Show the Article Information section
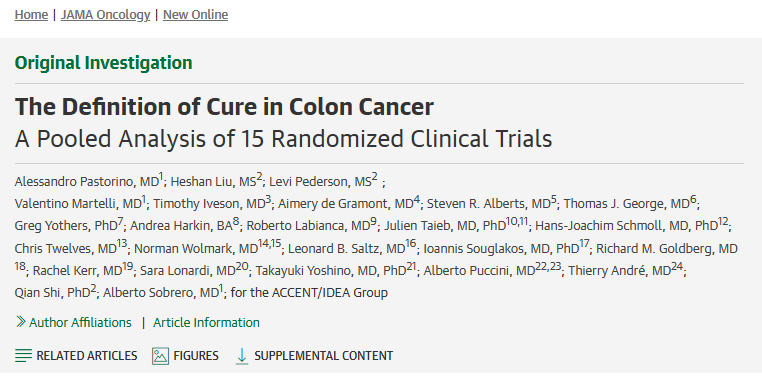This screenshot has width=762, height=377. (206, 323)
